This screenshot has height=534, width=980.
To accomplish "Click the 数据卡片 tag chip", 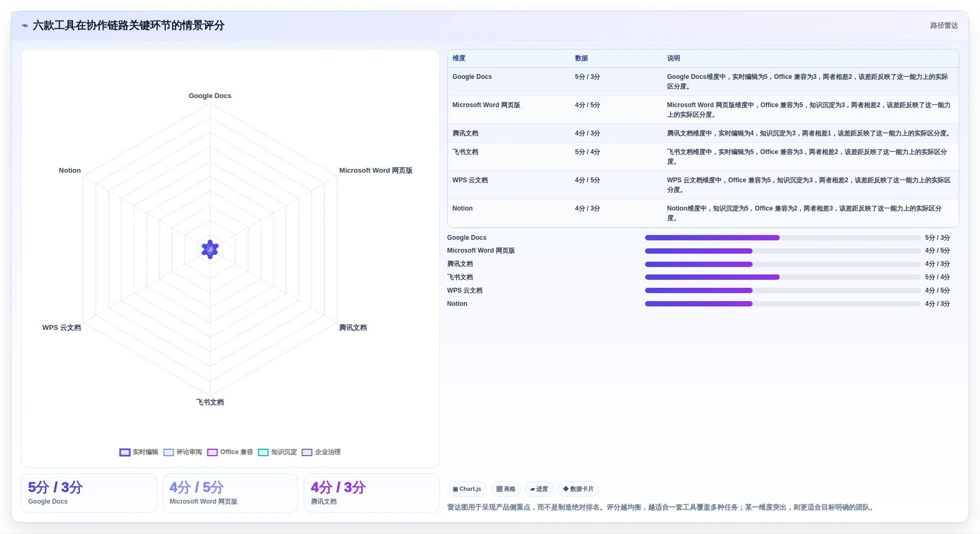I will pos(578,489).
